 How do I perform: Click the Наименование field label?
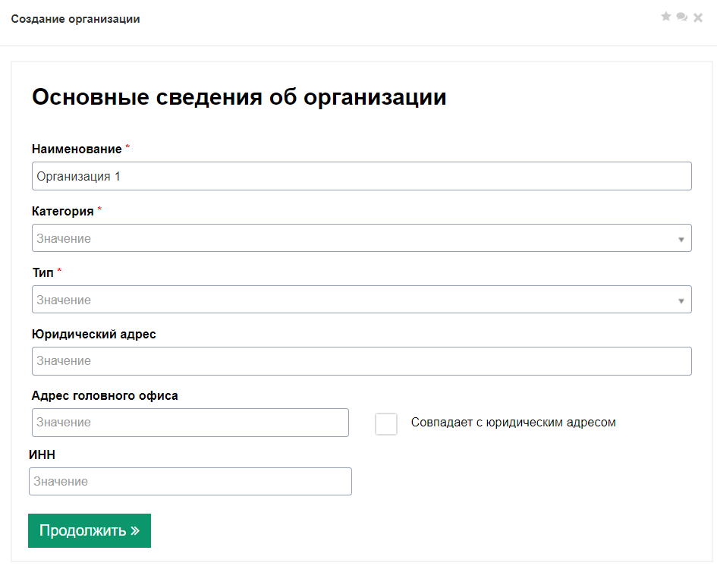(77, 149)
